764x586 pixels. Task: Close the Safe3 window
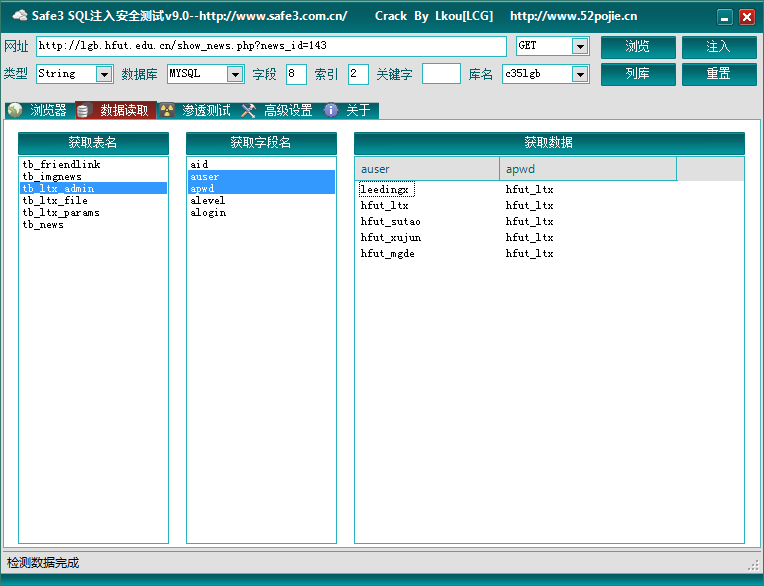click(746, 18)
